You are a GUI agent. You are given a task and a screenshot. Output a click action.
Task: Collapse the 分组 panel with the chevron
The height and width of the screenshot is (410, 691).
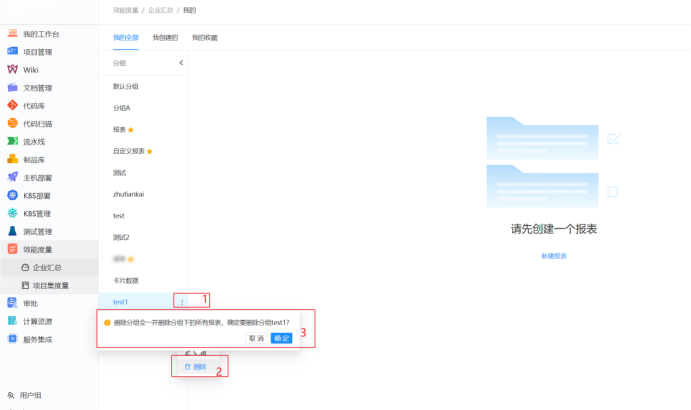[181, 63]
